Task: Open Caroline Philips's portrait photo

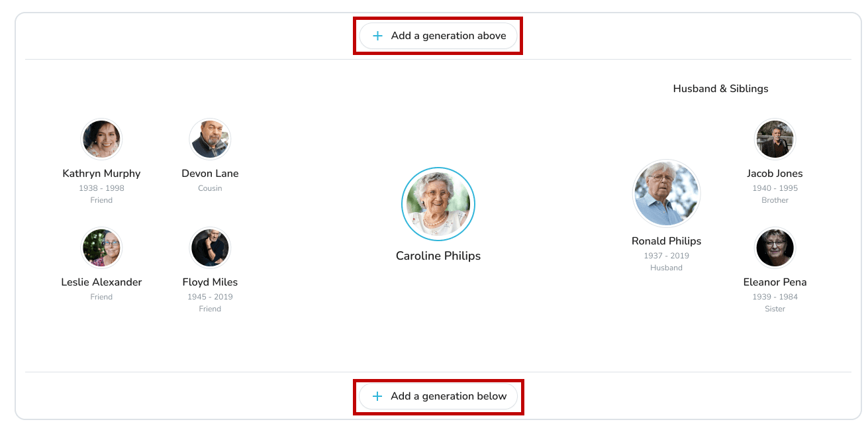Action: click(438, 203)
